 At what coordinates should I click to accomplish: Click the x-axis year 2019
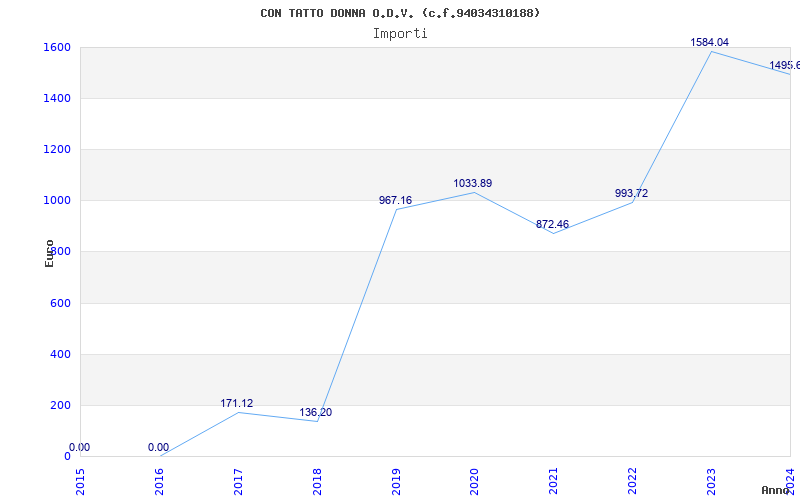[395, 482]
